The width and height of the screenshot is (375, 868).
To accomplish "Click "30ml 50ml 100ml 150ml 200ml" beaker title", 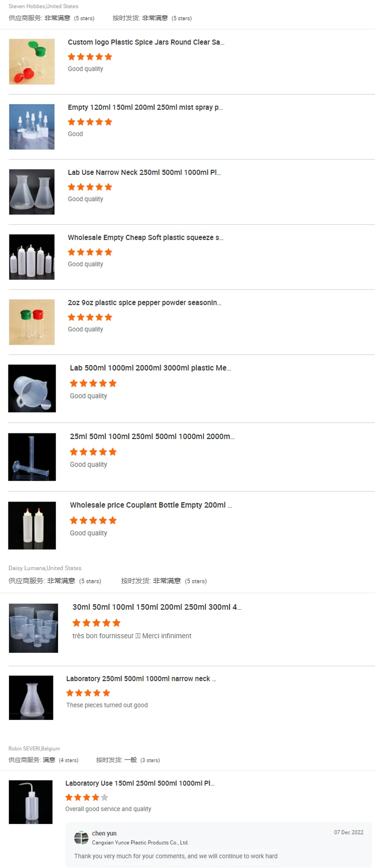I will pyautogui.click(x=157, y=607).
